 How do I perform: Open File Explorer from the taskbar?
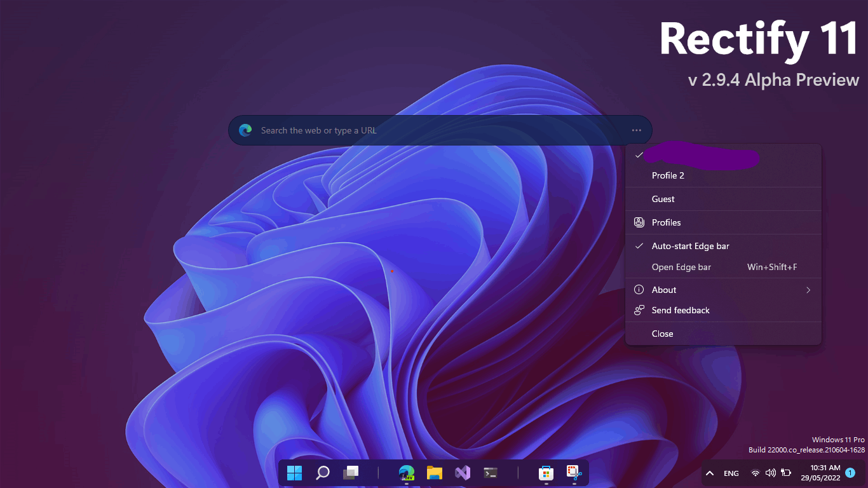(434, 473)
